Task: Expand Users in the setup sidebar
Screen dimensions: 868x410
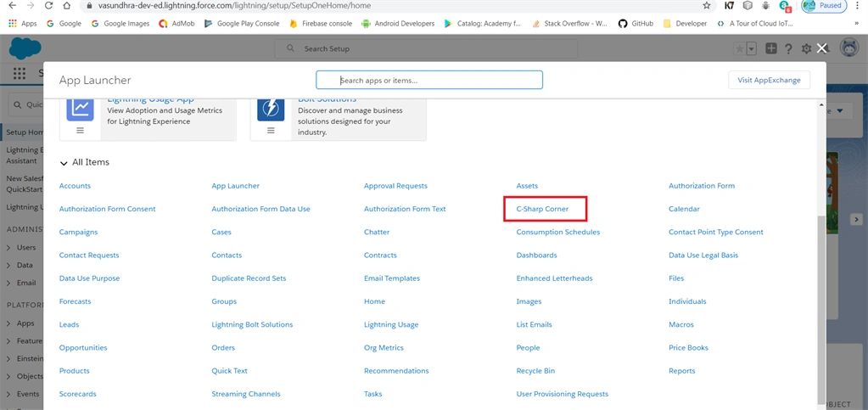Action: click(x=8, y=248)
